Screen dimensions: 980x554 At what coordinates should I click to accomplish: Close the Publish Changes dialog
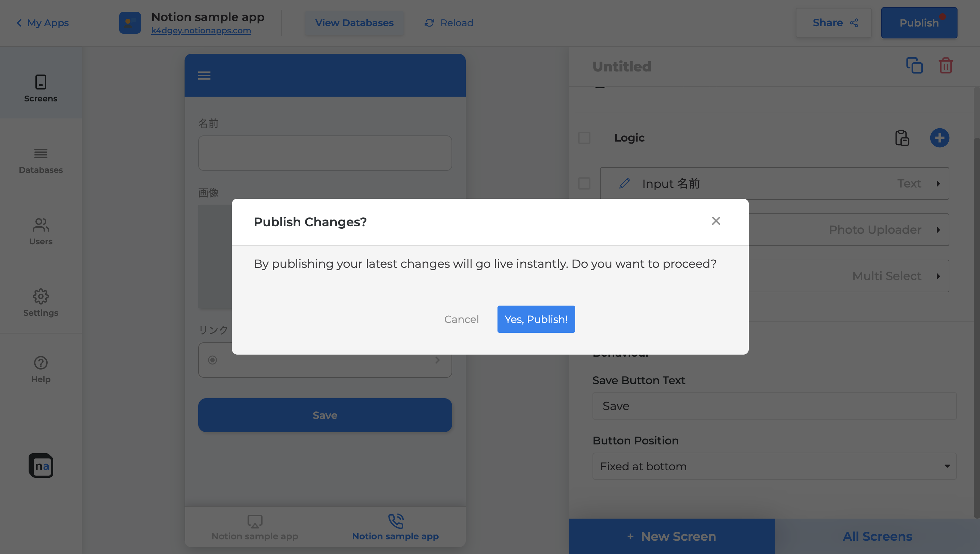(716, 221)
